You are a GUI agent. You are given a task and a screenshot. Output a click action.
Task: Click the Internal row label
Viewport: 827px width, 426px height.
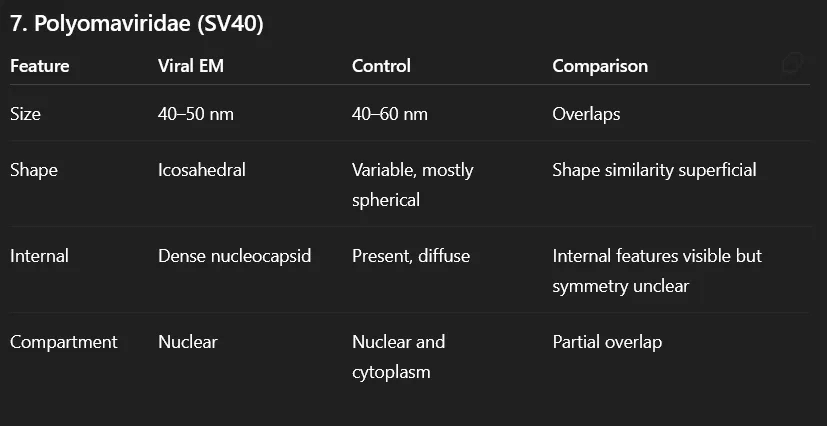tap(39, 256)
